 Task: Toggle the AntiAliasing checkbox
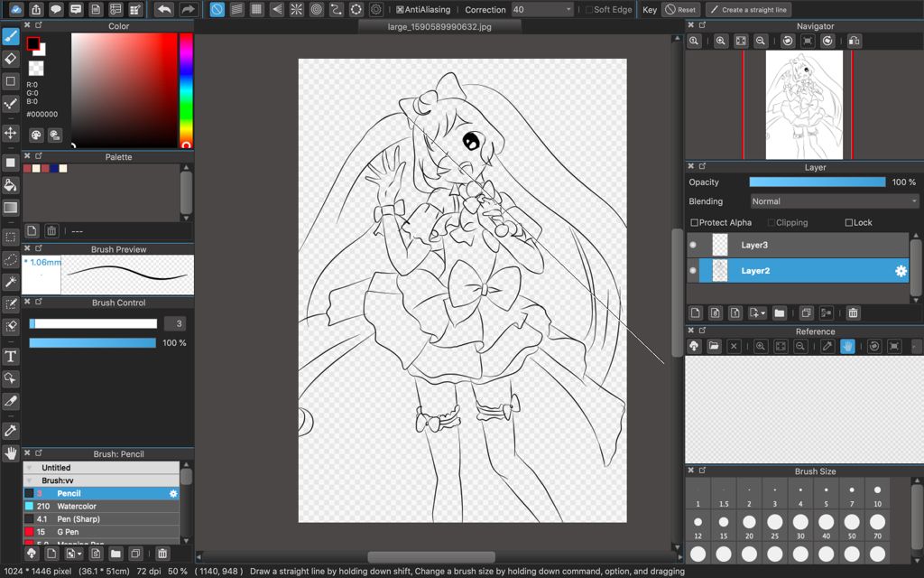tap(400, 9)
